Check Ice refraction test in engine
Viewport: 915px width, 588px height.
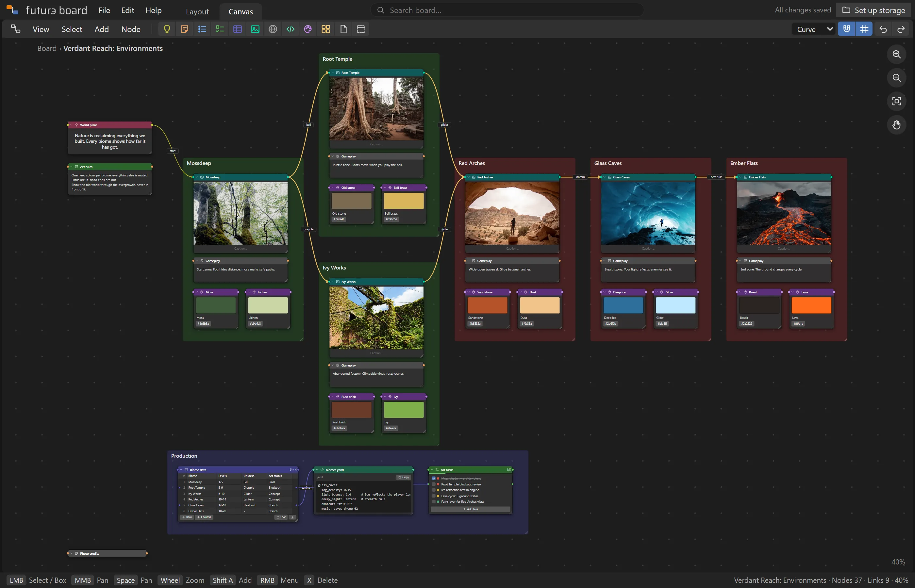(433, 490)
